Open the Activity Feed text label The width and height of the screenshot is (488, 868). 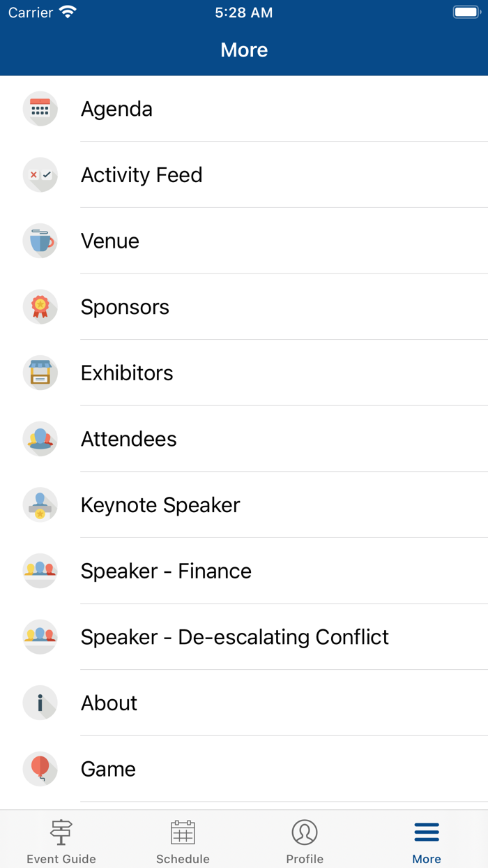(x=142, y=175)
